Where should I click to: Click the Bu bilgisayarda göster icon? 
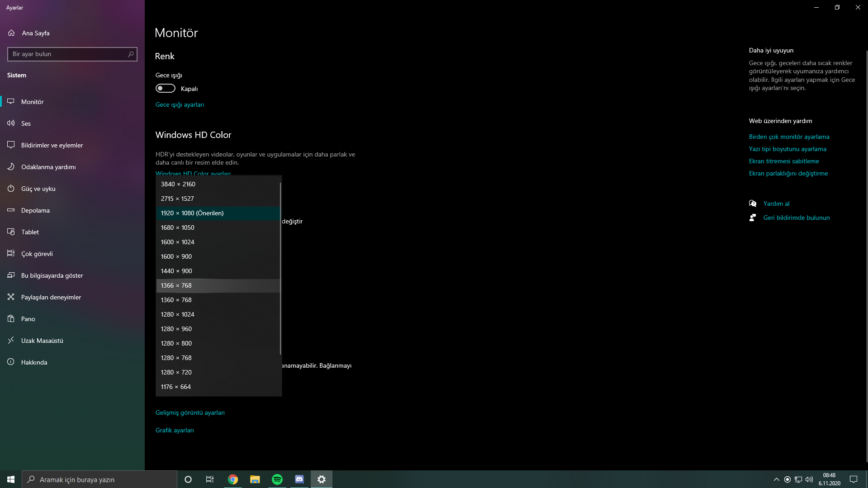pos(11,275)
